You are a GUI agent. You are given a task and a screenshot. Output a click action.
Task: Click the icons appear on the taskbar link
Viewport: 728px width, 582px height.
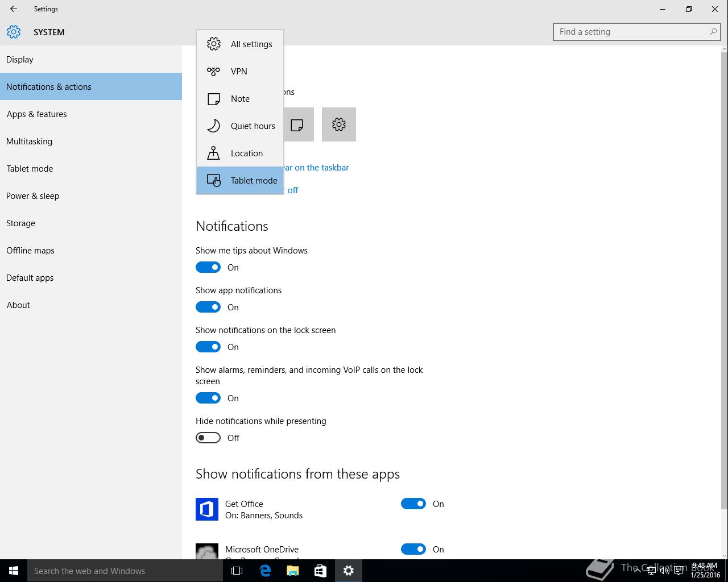pos(316,168)
